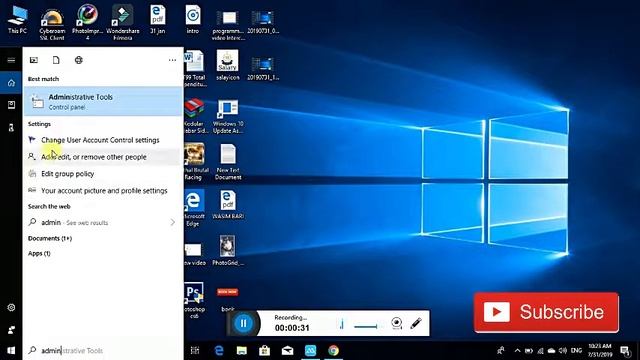Open the This PC desktop icon
The image size is (640, 360).
point(17,20)
